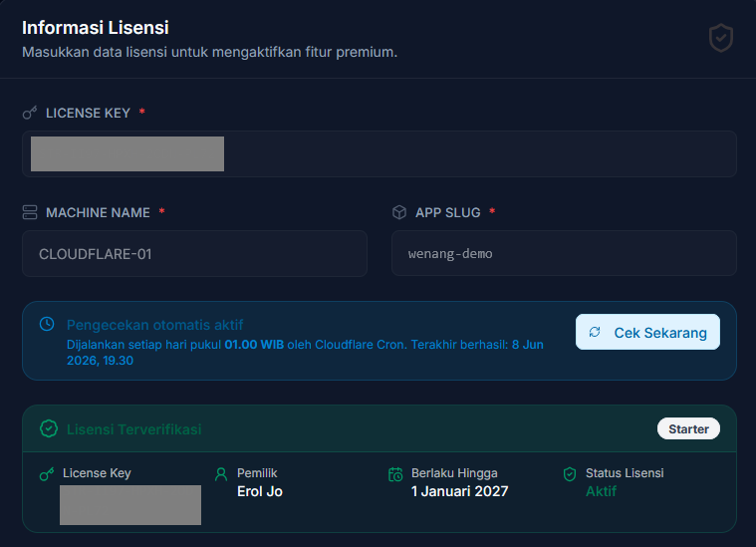Focus the App Slug field wenang-demo
The height and width of the screenshot is (547, 756).
pyautogui.click(x=564, y=254)
